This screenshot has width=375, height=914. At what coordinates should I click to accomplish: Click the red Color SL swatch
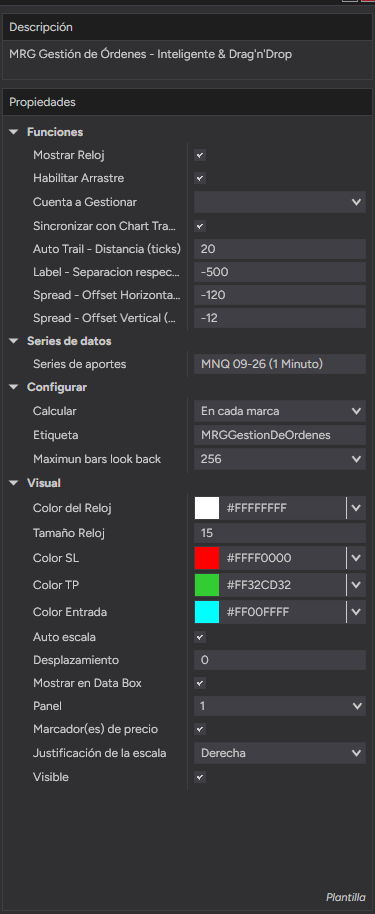(x=206, y=558)
